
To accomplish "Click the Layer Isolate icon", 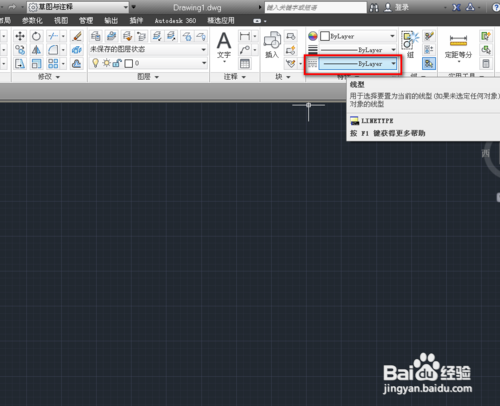I will click(157, 36).
